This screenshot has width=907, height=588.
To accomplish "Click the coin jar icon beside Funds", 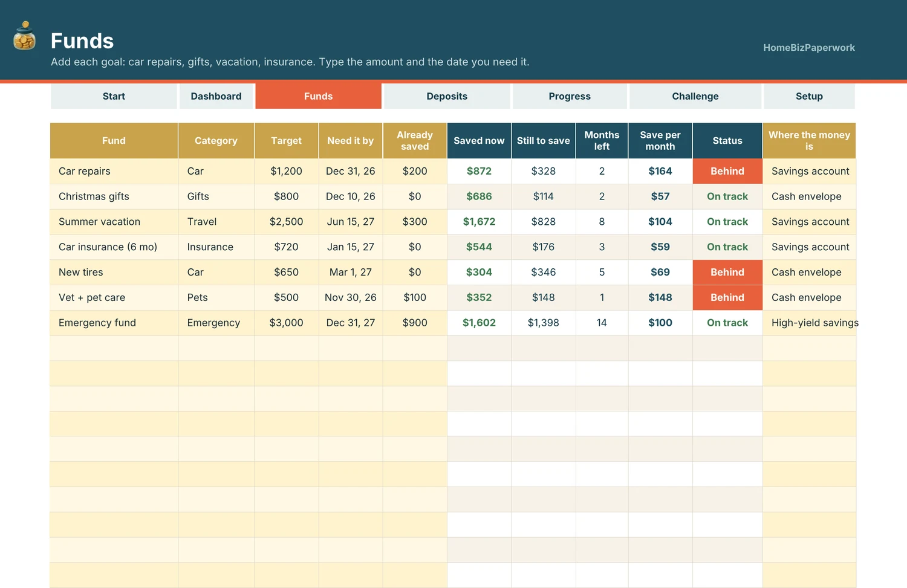I will [25, 36].
